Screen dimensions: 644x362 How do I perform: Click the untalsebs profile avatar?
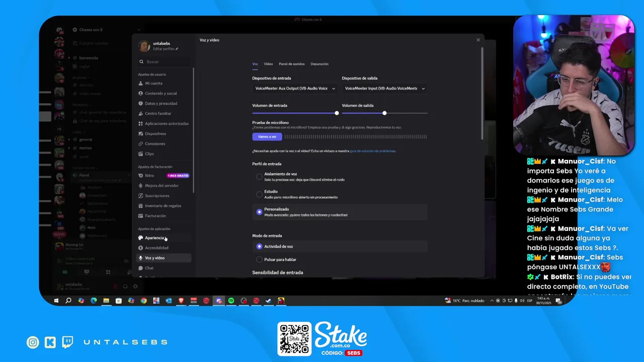[144, 46]
